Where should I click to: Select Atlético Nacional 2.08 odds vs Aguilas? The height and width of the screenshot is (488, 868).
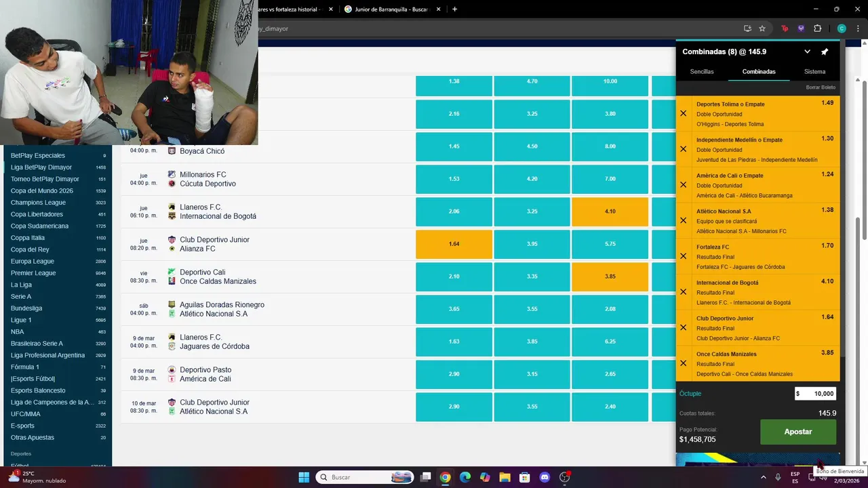610,309
